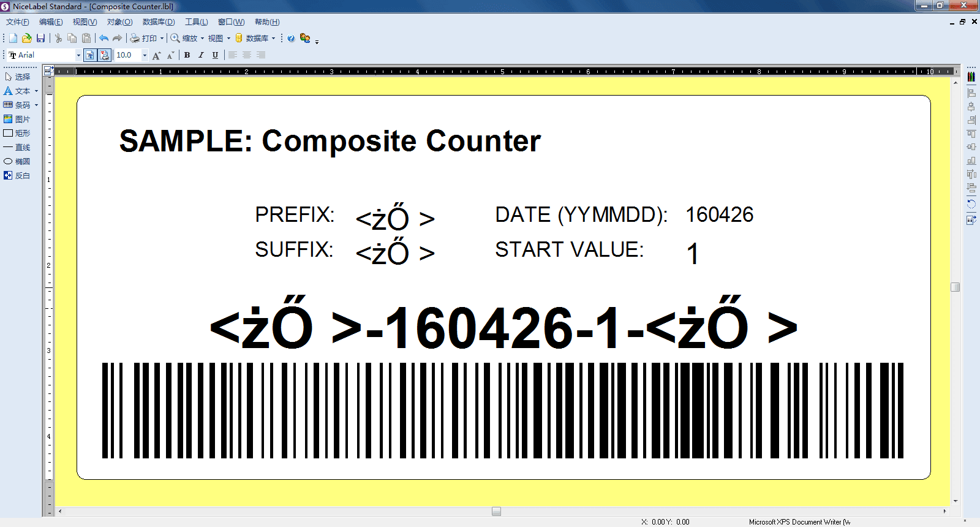The width and height of the screenshot is (980, 527).
Task: Open the 数据库 menu in menu bar
Action: [159, 22]
